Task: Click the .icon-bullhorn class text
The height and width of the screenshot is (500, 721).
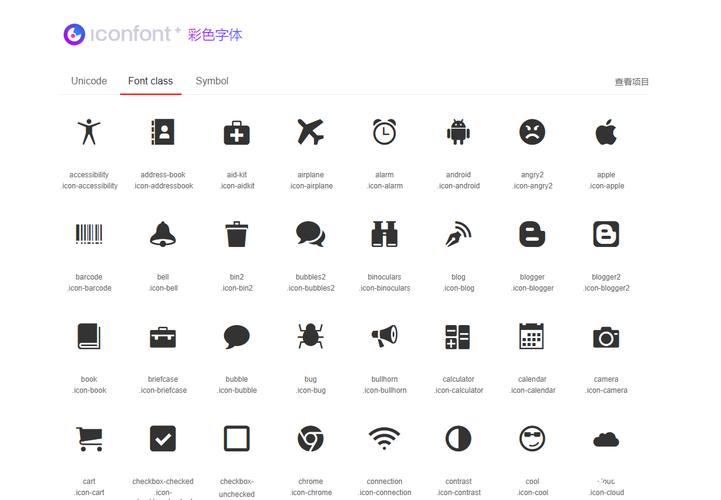Action: coord(385,390)
